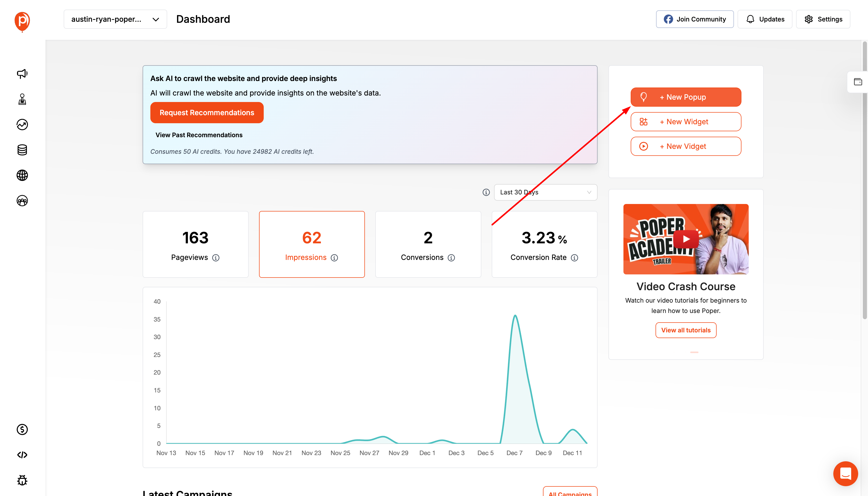Click the joystick icon in sidebar
868x496 pixels.
[x=22, y=99]
